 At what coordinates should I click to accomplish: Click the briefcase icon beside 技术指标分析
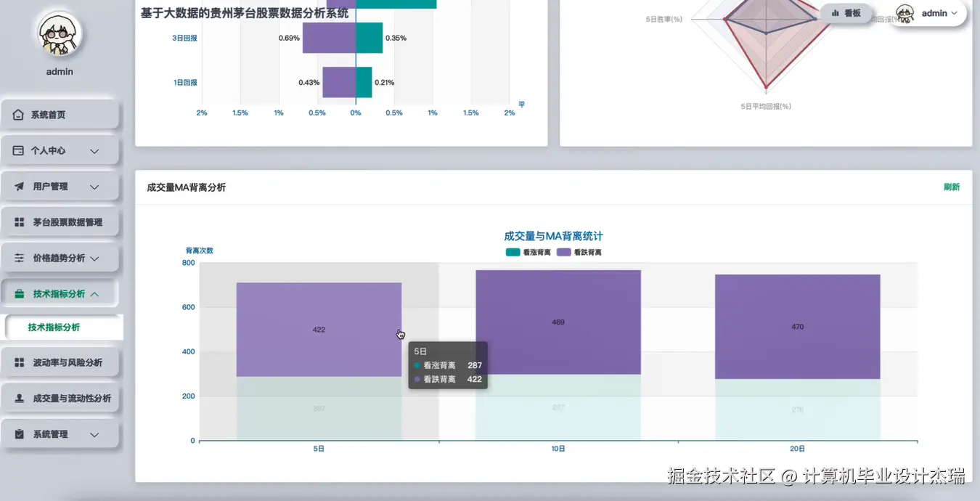coord(19,294)
